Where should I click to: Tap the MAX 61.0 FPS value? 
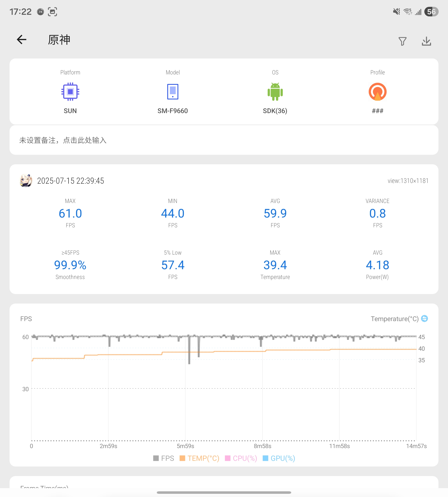70,213
